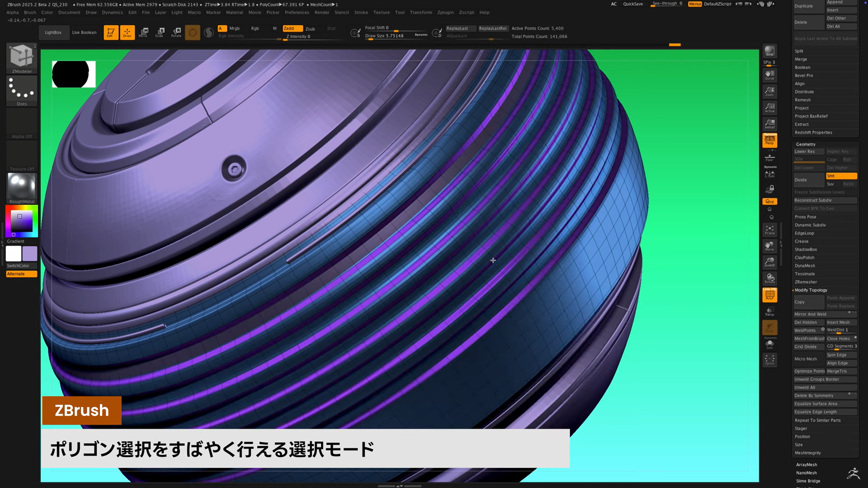The width and height of the screenshot is (868, 488).
Task: Expand the Modify Topology section
Action: (x=811, y=290)
